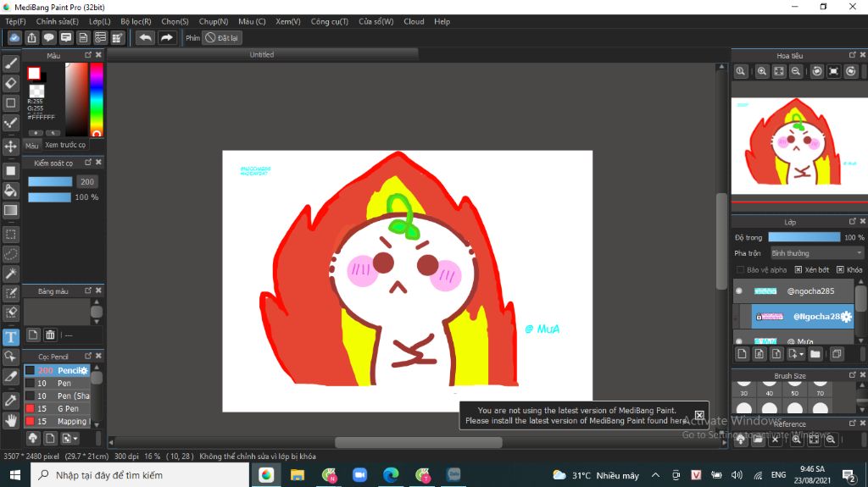The width and height of the screenshot is (868, 487).
Task: Undock the Kiểm soát cọ panel
Action: (88, 162)
